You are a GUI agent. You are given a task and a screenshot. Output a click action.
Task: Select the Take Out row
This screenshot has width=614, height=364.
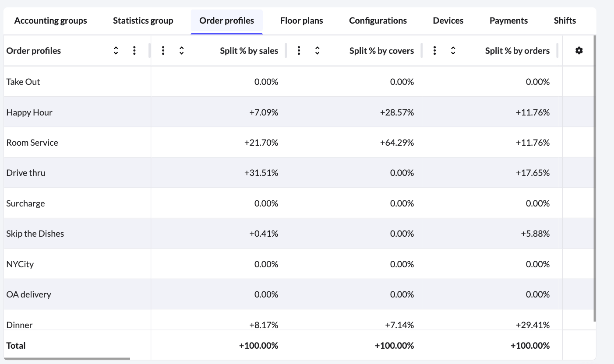coord(23,81)
